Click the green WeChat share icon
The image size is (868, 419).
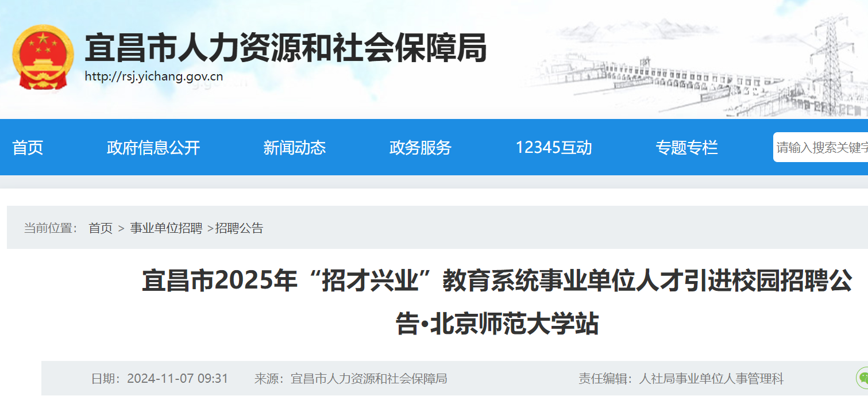coord(862,378)
